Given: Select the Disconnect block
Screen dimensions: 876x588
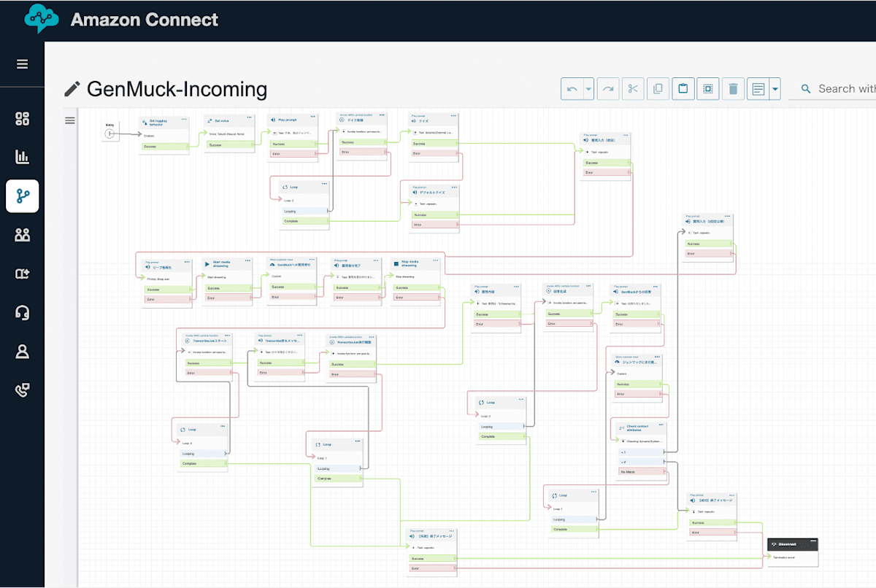Looking at the screenshot, I should tap(793, 552).
